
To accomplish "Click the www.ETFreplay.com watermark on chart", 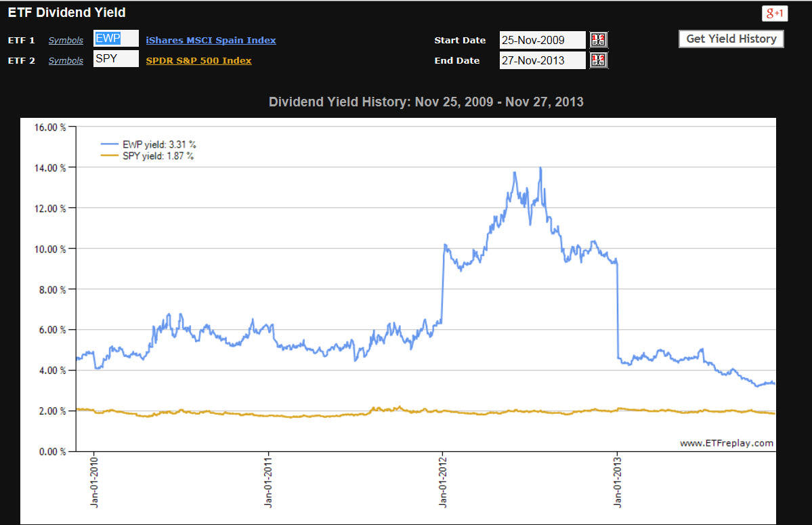I will 726,443.
